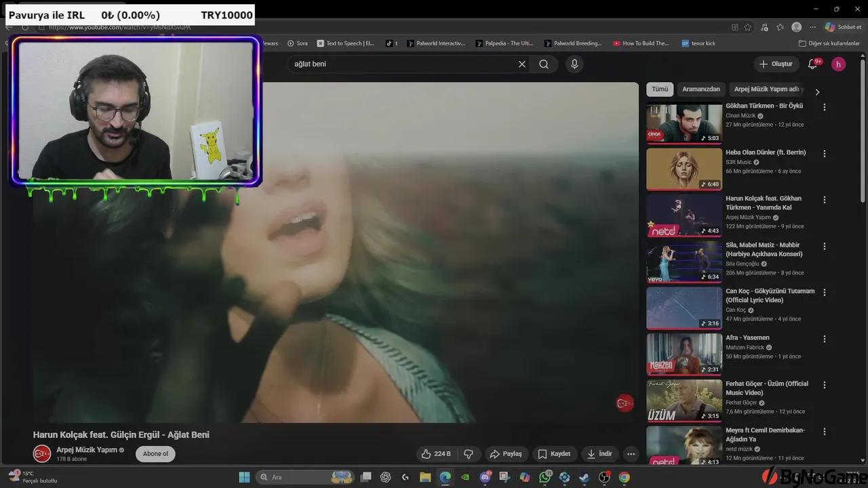Screen dimensions: 868x488
Task: Dislike the Ağlat Beni video
Action: [x=468, y=454]
